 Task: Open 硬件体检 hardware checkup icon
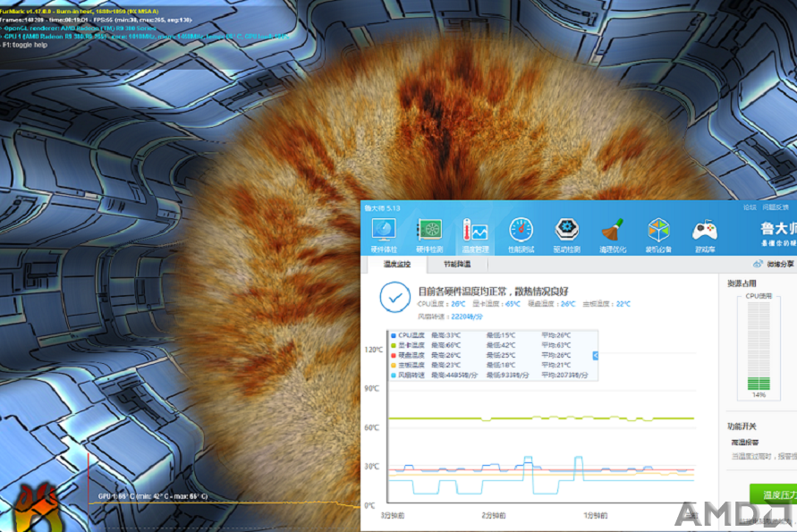[x=384, y=235]
